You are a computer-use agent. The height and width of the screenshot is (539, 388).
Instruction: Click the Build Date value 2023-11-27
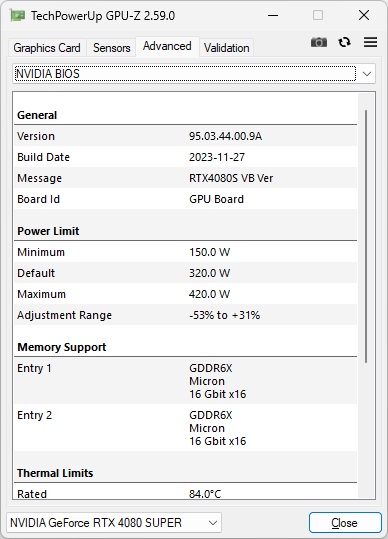click(217, 157)
